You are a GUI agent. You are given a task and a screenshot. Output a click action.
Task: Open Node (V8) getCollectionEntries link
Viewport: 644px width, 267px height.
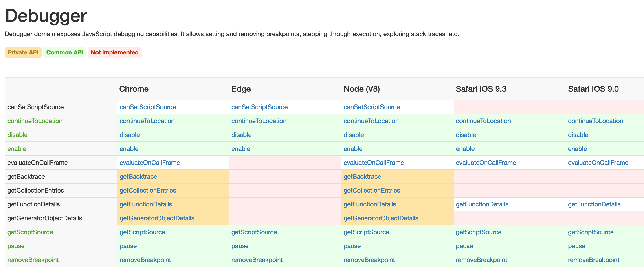point(372,191)
